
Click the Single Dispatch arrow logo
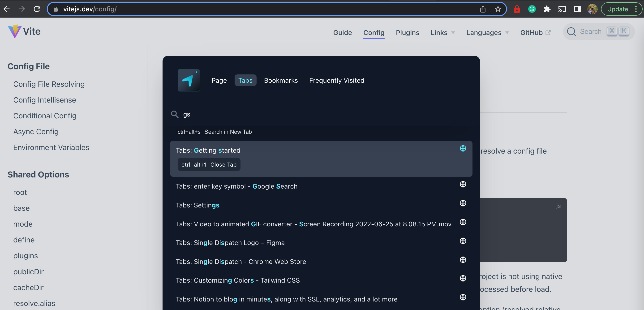189,80
